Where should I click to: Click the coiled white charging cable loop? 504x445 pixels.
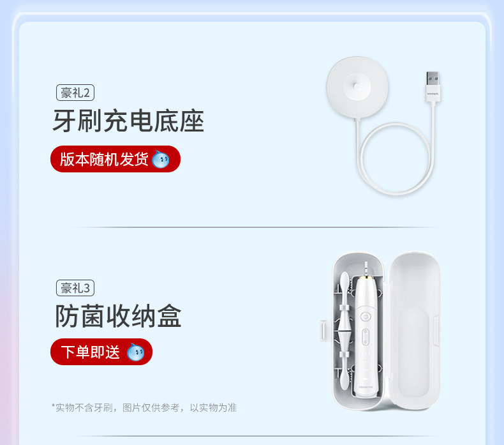[396, 158]
